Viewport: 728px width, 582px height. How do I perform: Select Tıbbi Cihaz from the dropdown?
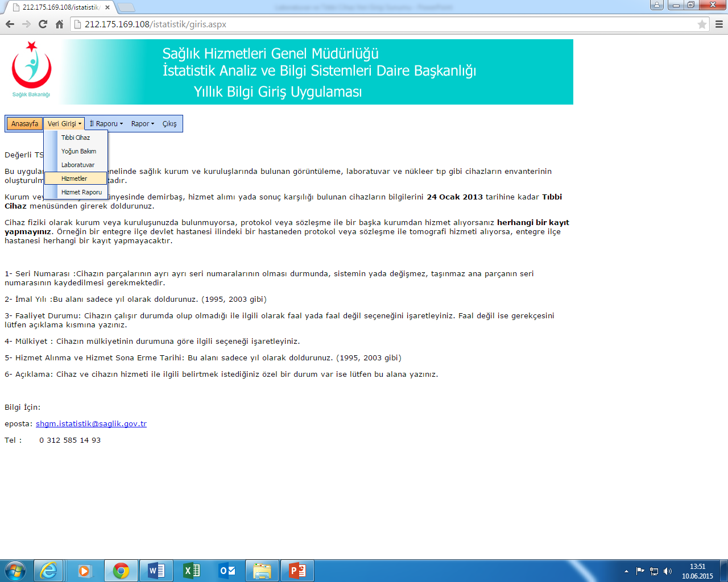pyautogui.click(x=76, y=138)
